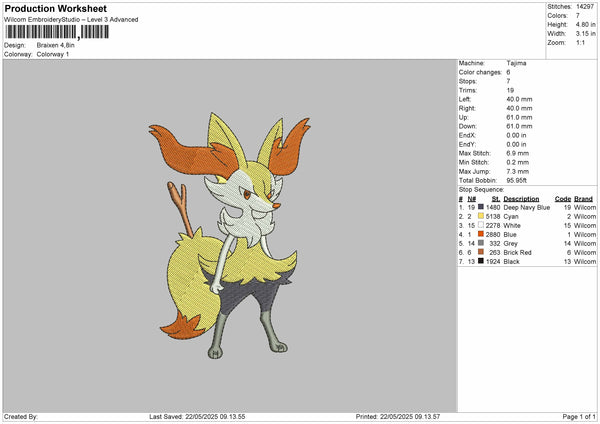Screen dimensions: 600x424
Task: Click the White thread color swatch
Action: pyautogui.click(x=481, y=225)
